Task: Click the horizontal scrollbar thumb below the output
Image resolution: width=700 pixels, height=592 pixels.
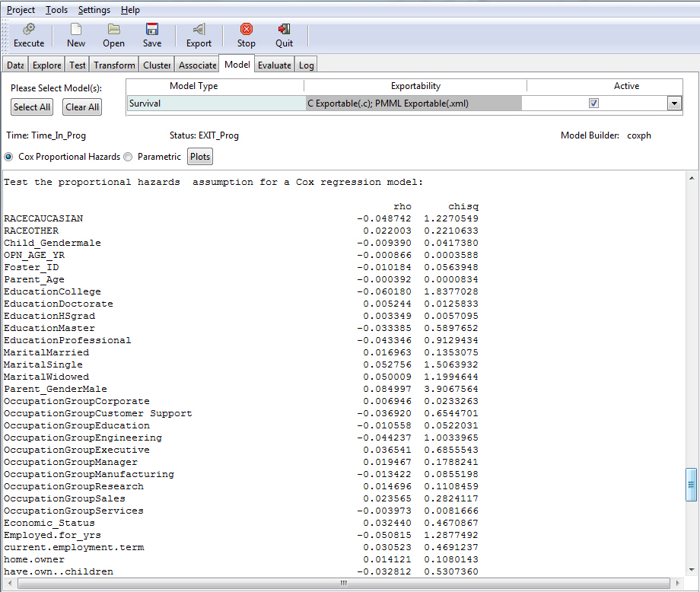Action: (344, 583)
